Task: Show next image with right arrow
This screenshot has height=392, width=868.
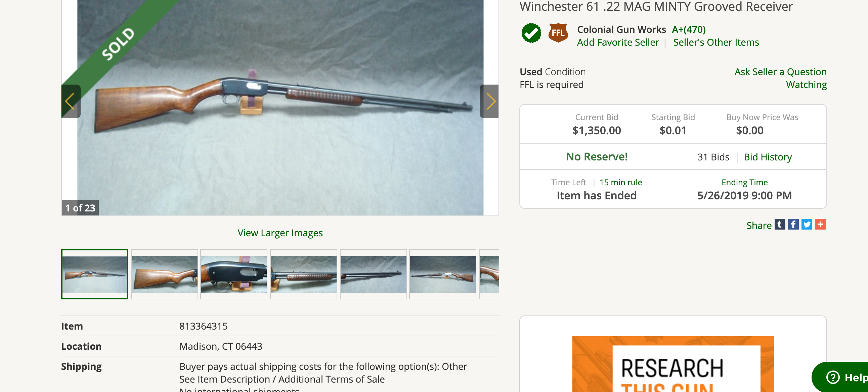Action: point(489,101)
